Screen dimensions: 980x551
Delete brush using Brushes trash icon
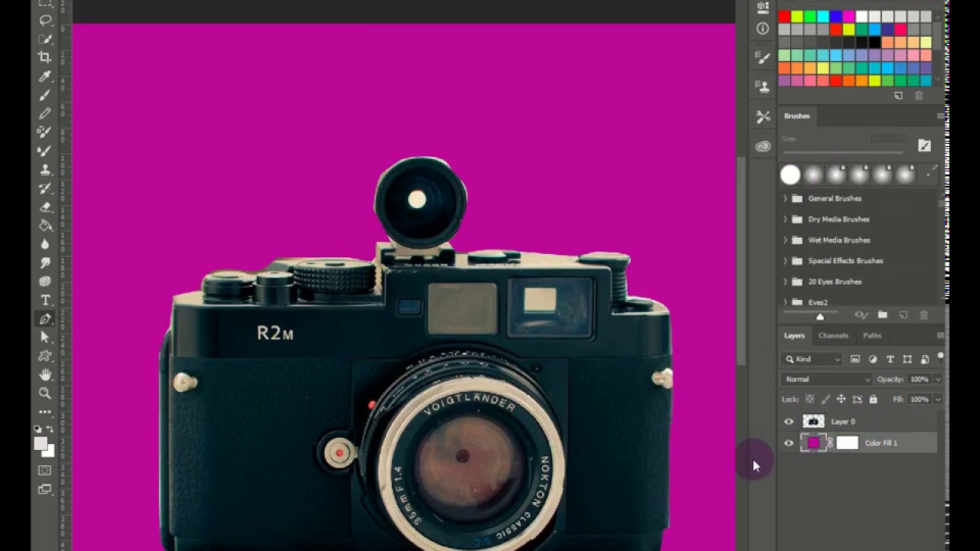tap(923, 315)
